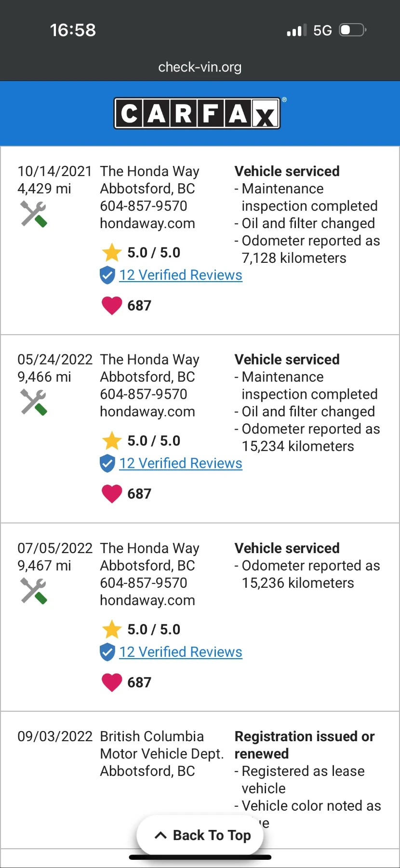Tap the heart icon in 07/05/2022 record
The width and height of the screenshot is (400, 868).
pyautogui.click(x=112, y=682)
